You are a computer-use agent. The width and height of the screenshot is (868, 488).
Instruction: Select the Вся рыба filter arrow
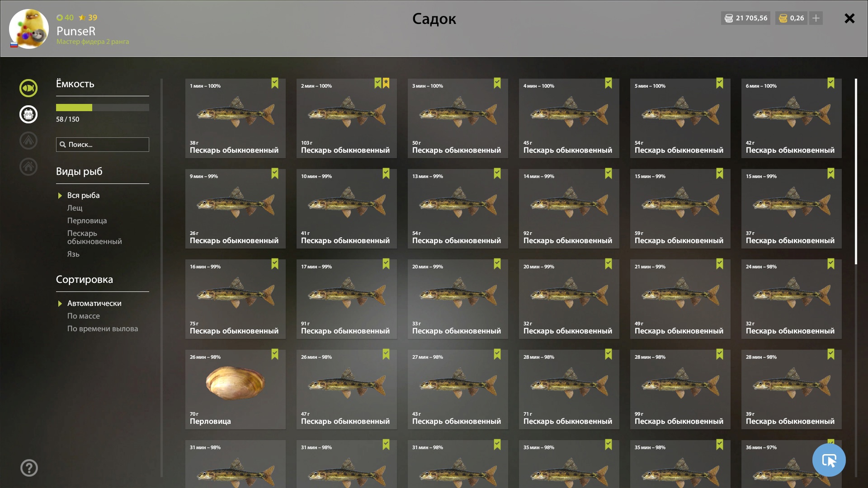(x=60, y=196)
